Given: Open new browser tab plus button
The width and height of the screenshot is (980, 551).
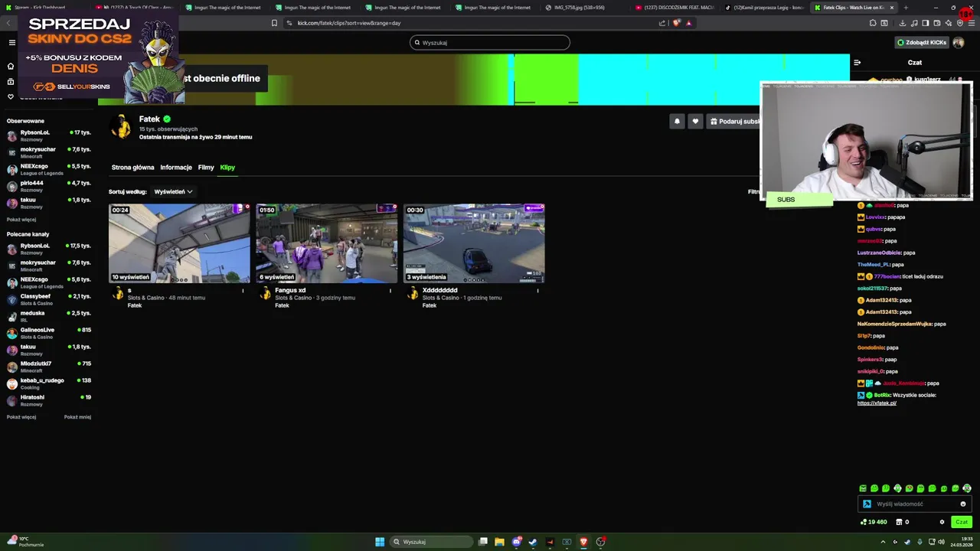Looking at the screenshot, I should tap(906, 8).
